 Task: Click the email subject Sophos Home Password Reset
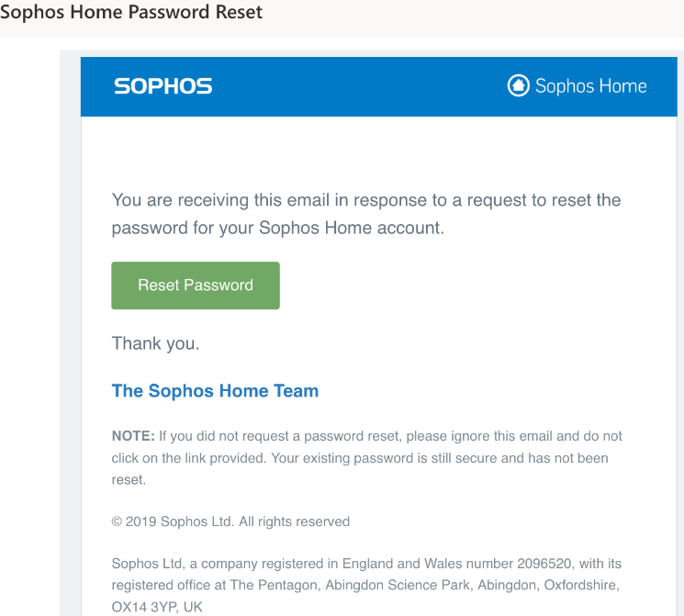tap(131, 13)
